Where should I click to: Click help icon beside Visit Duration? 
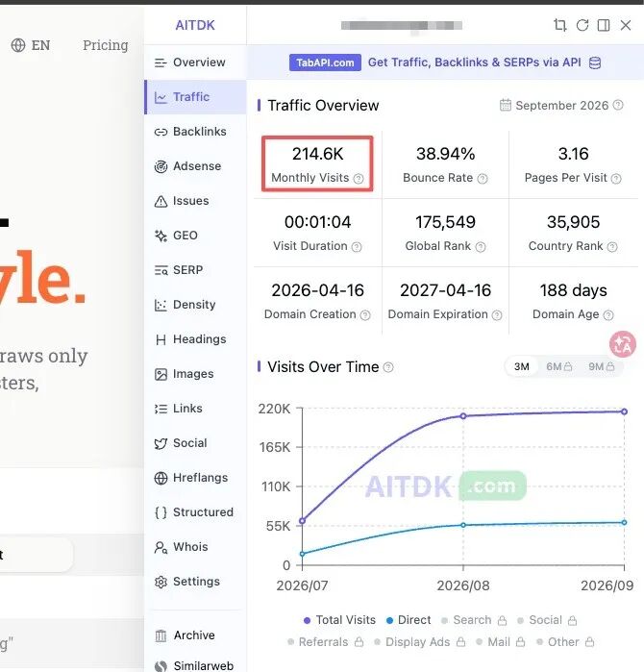point(357,247)
